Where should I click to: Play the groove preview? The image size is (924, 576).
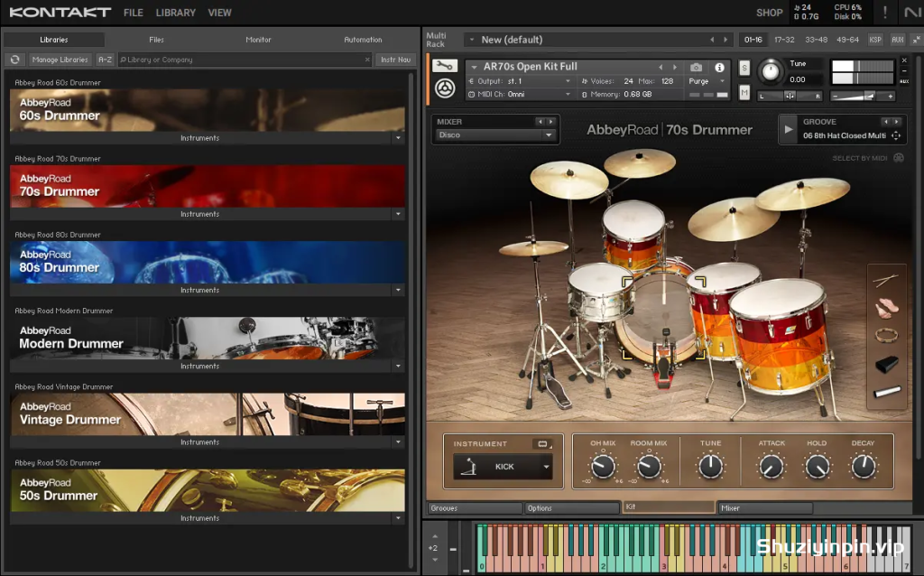(789, 129)
